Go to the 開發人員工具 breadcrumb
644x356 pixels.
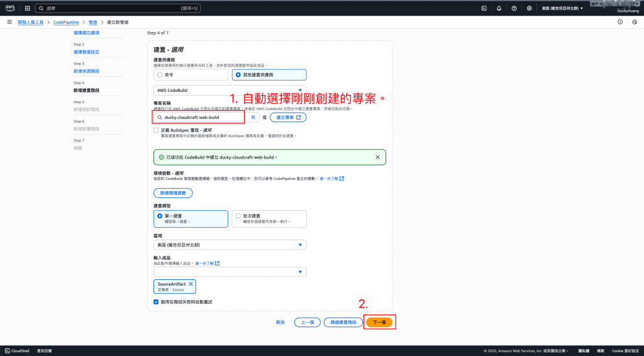coord(30,22)
